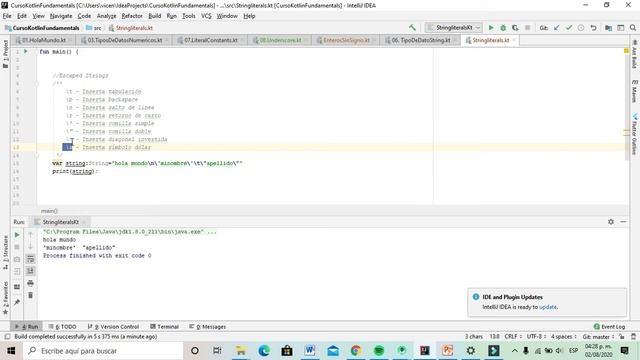Open the 4 spaces indent settings
Viewport: 640px width, 360px height.
564,337
